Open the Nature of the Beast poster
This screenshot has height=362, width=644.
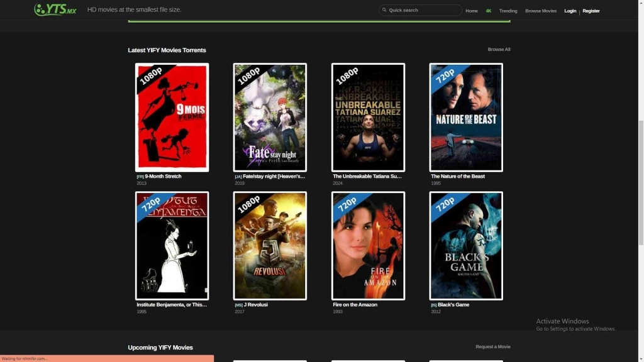coord(466,118)
